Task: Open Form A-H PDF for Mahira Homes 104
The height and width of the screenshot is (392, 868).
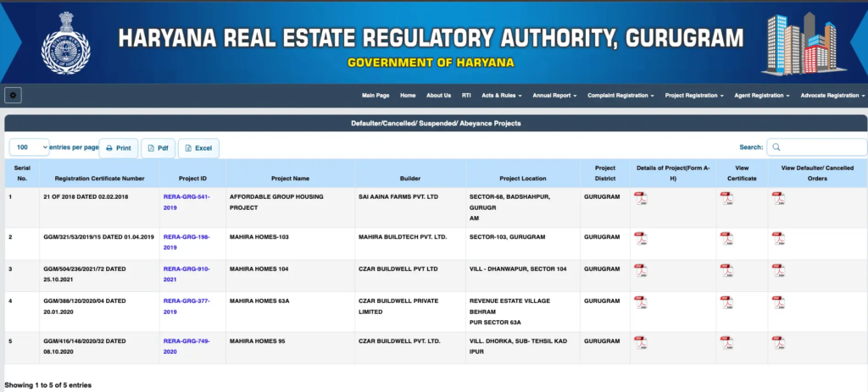Action: point(641,270)
